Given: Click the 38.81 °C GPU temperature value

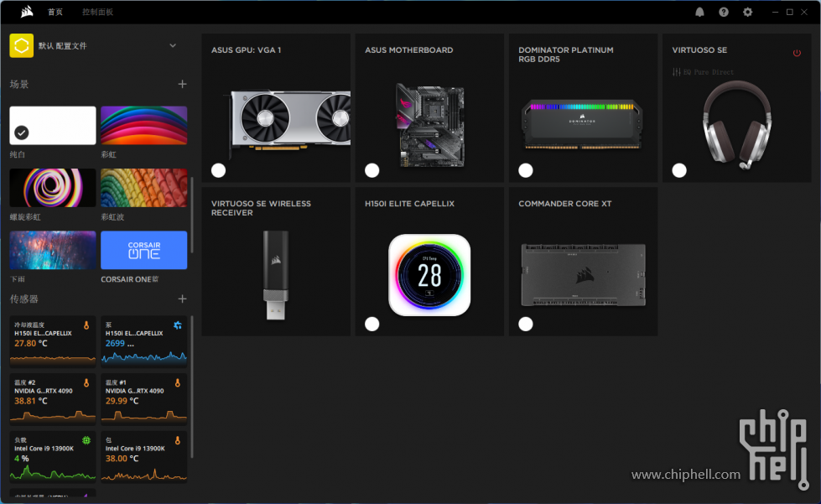Looking at the screenshot, I should (x=31, y=401).
